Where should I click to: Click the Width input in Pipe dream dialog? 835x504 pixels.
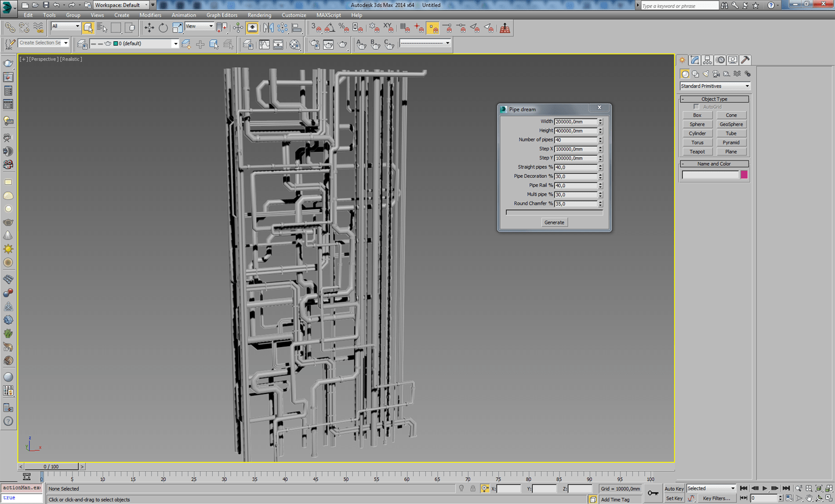tap(577, 122)
